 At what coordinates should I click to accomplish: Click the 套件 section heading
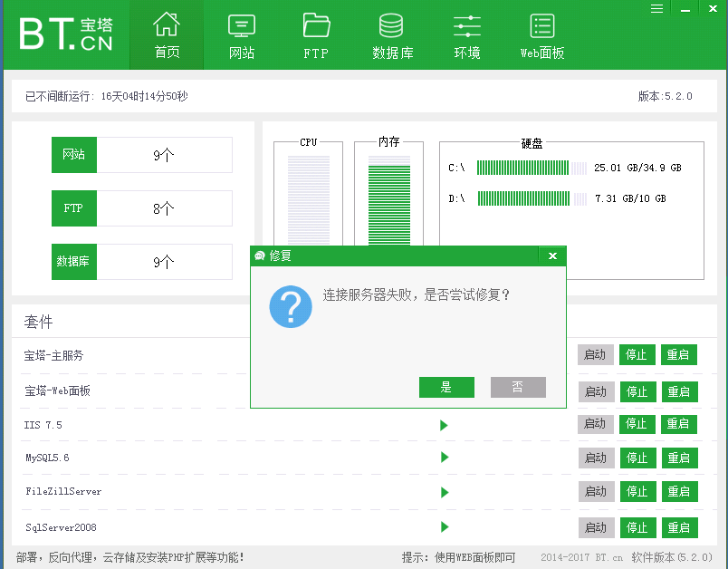coord(39,322)
